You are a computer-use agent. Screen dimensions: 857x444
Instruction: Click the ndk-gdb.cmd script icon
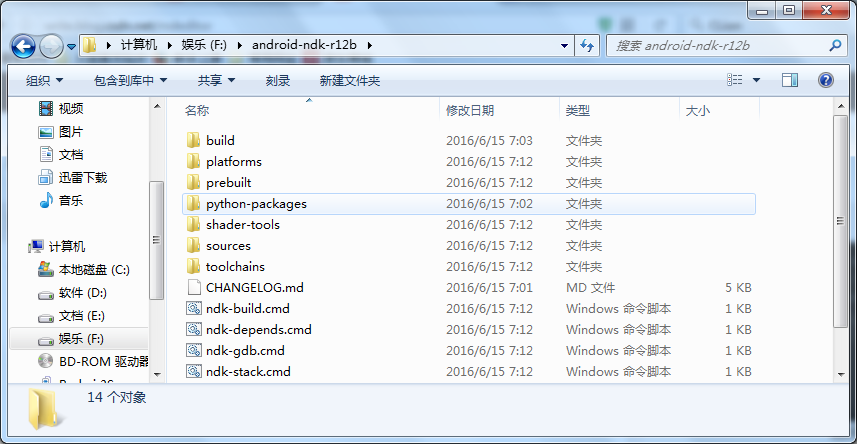coord(194,350)
